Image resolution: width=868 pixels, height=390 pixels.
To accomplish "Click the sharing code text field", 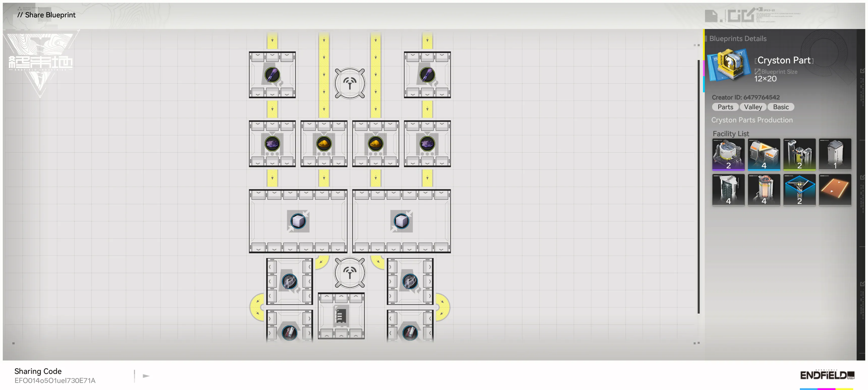I will coord(55,380).
